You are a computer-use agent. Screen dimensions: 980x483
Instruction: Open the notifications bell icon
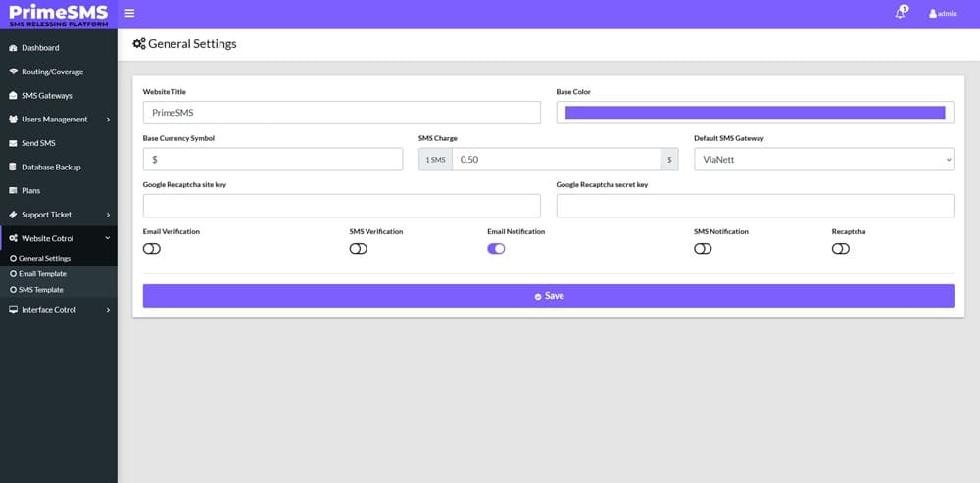click(900, 14)
